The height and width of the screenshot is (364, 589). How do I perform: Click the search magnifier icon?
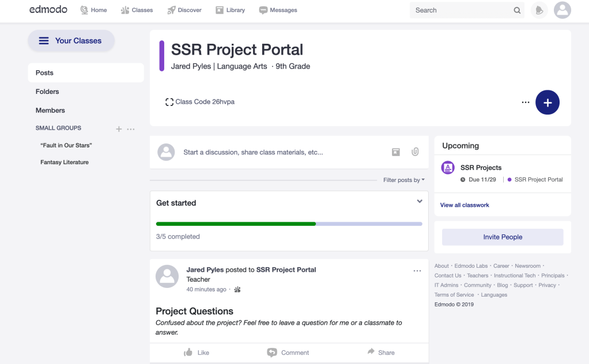click(517, 10)
